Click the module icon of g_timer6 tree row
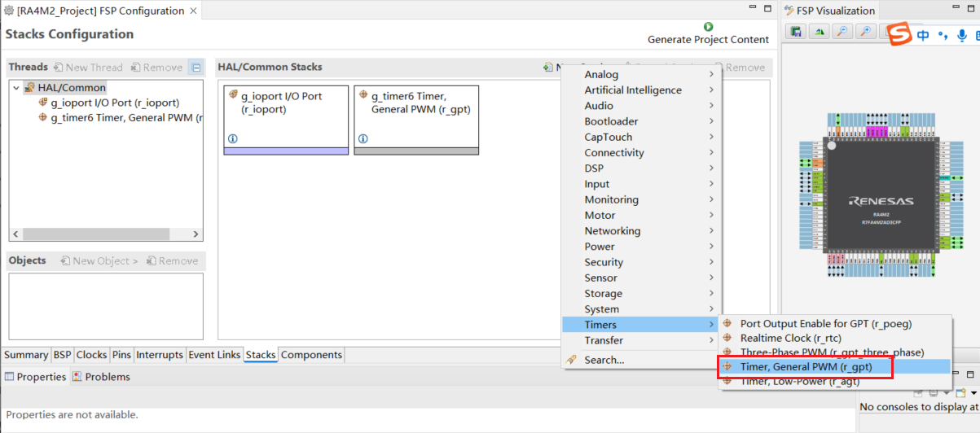This screenshot has height=433, width=980. tap(43, 117)
